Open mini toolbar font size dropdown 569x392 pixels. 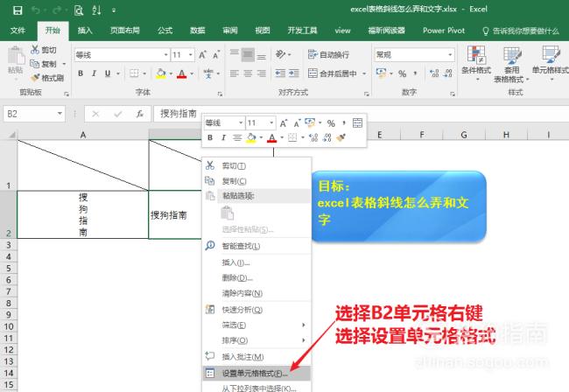pyautogui.click(x=271, y=122)
